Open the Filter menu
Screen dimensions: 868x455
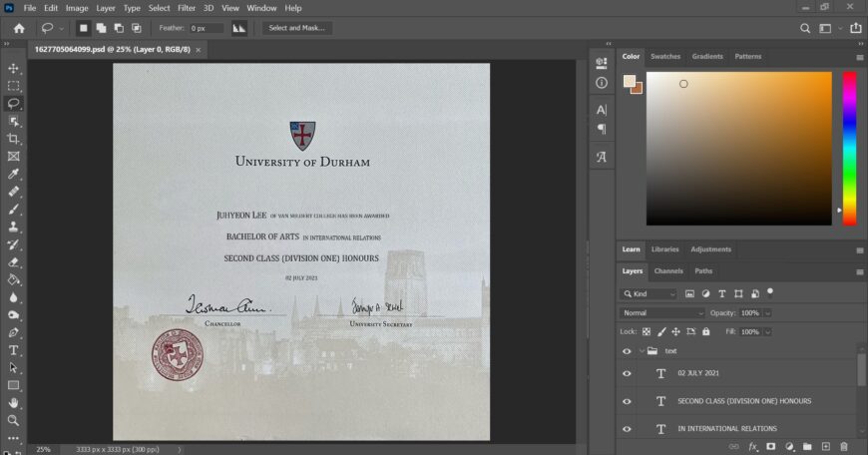[187, 8]
